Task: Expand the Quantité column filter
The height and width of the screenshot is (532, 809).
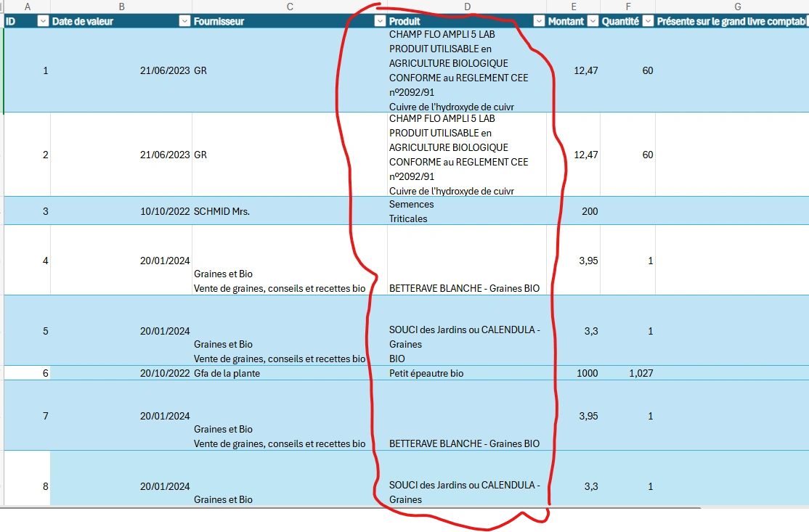Action: pos(648,21)
